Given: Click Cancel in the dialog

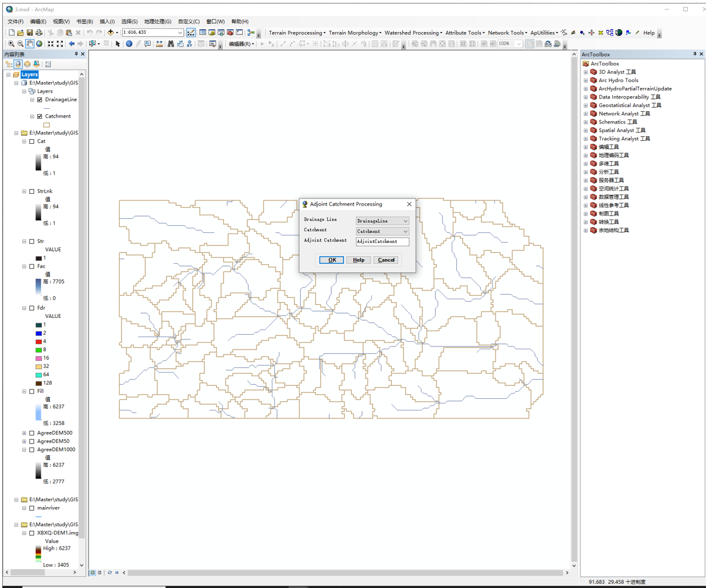Looking at the screenshot, I should pos(386,260).
